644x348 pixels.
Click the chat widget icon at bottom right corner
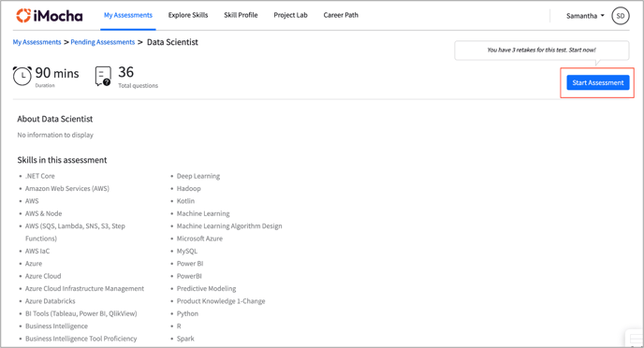pyautogui.click(x=635, y=339)
